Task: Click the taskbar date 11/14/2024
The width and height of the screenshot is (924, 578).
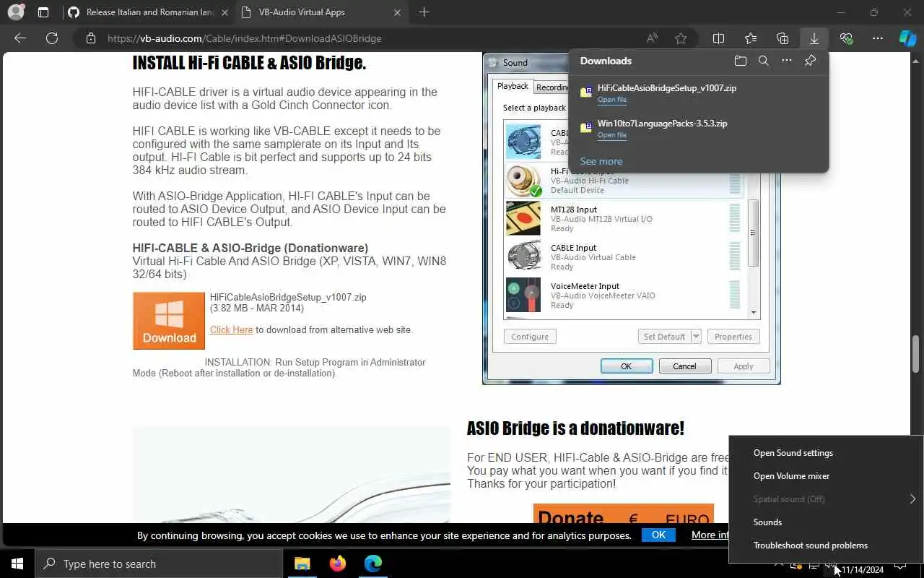Action: (863, 570)
